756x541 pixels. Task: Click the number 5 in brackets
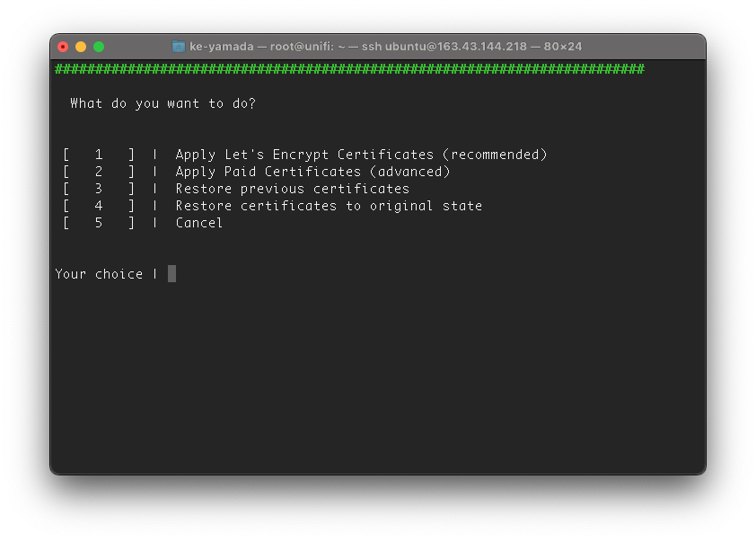pyautogui.click(x=99, y=223)
